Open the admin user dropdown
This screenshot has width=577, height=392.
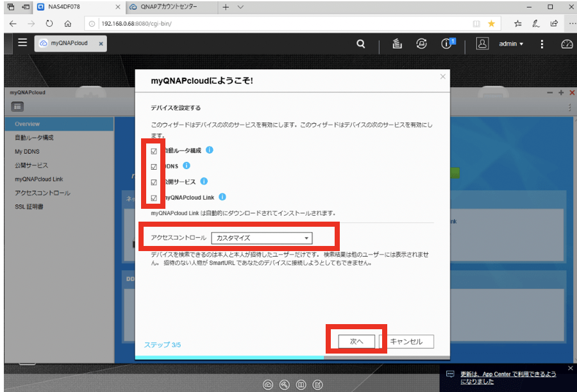511,44
